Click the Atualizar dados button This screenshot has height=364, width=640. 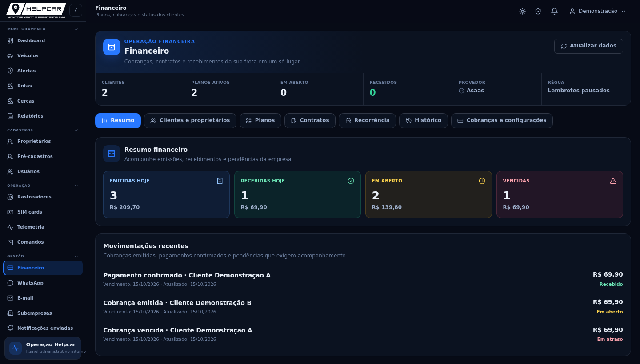(x=588, y=46)
